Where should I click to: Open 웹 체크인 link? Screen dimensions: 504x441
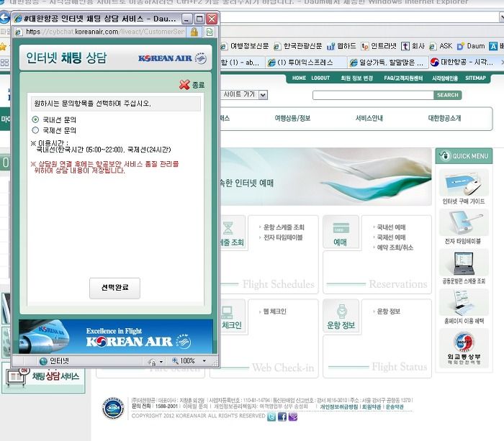(x=274, y=312)
